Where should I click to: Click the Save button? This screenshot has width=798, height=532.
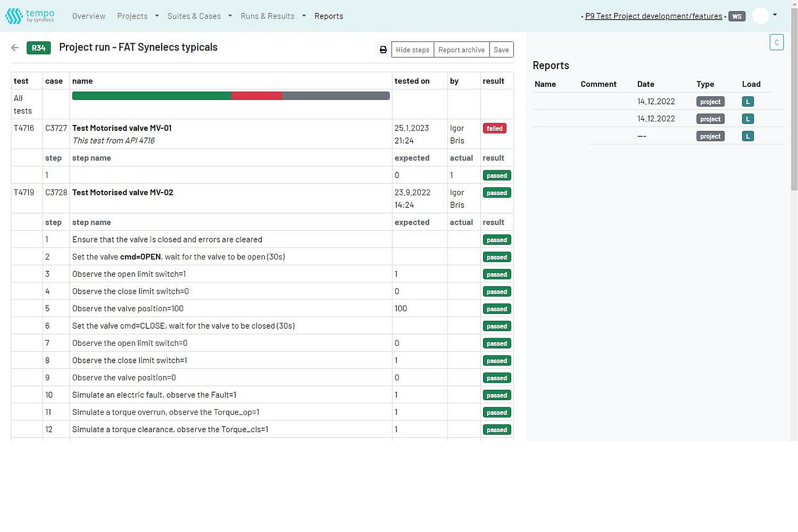tap(501, 49)
